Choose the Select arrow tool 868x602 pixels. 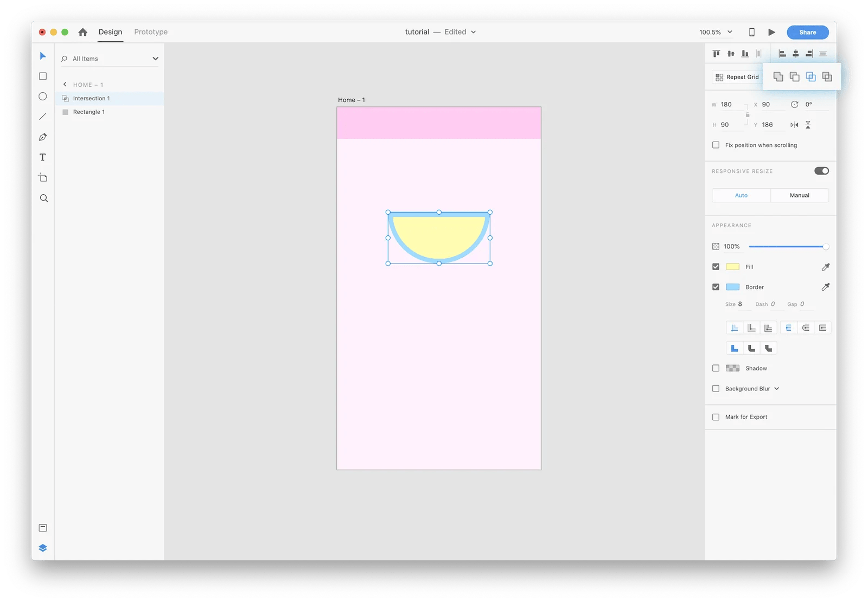tap(43, 56)
